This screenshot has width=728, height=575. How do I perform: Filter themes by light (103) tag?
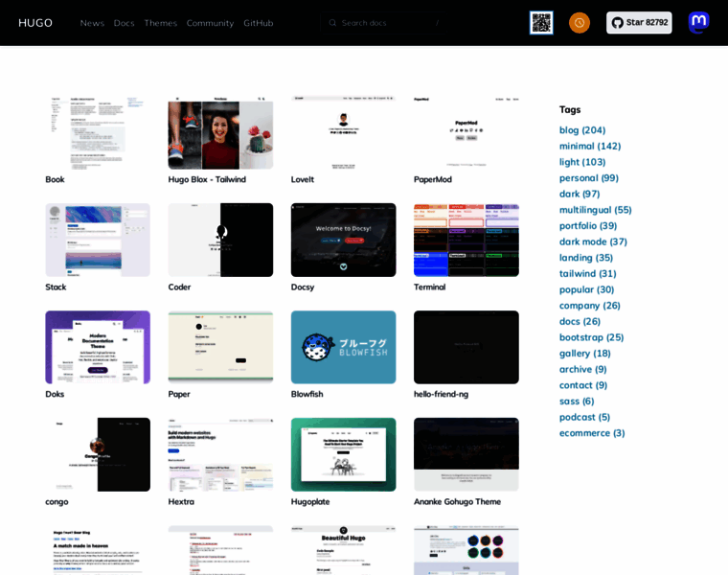[x=582, y=162]
